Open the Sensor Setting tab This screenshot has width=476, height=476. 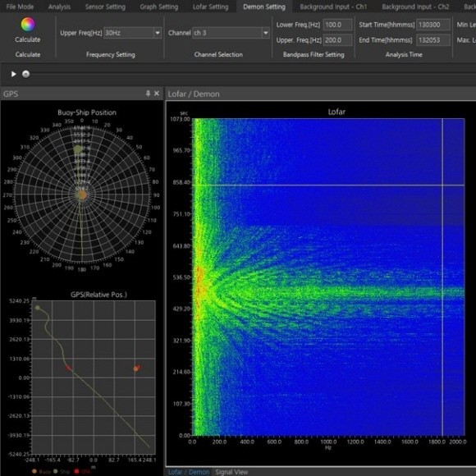[105, 7]
